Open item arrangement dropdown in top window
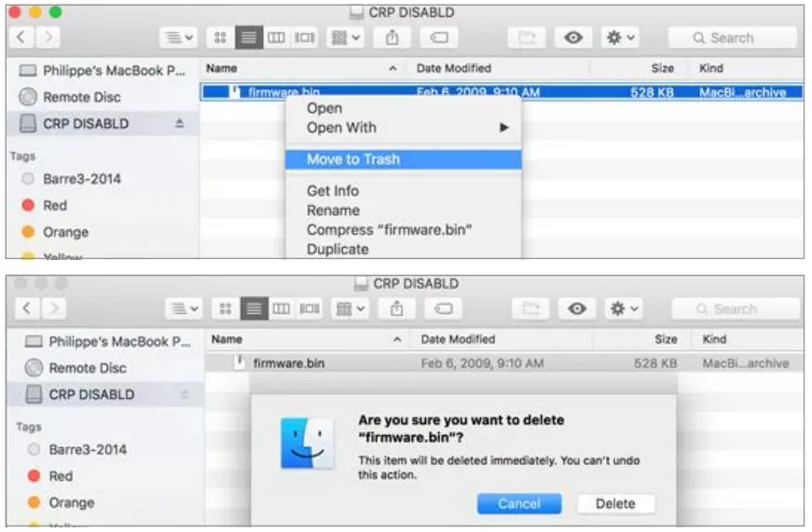This screenshot has height=532, width=812. coord(345,37)
